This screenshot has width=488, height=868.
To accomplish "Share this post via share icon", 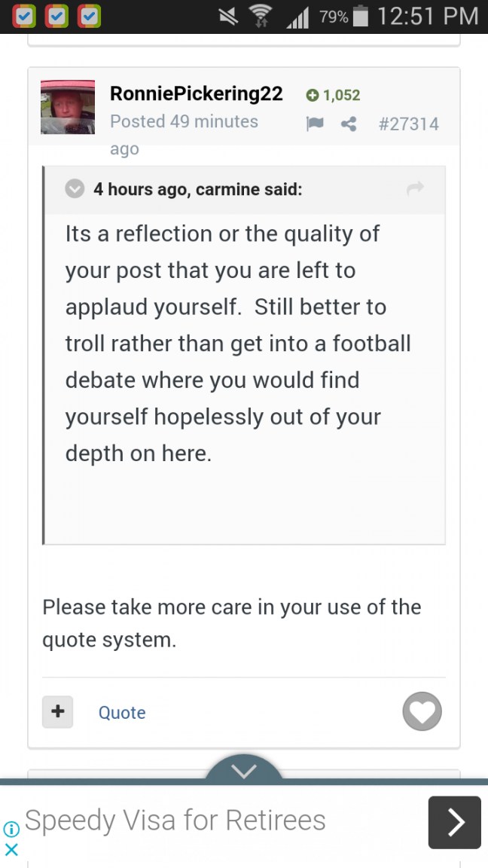I will coord(349,124).
